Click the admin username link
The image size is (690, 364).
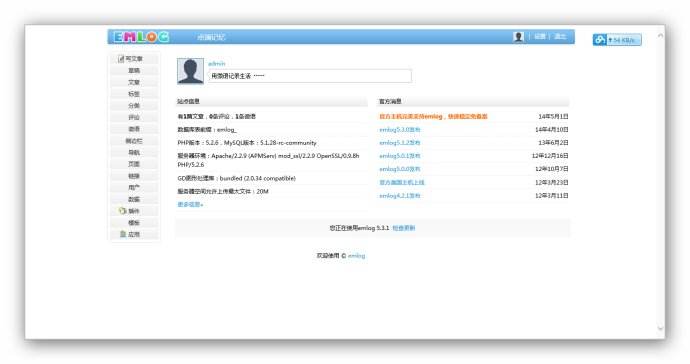point(217,63)
